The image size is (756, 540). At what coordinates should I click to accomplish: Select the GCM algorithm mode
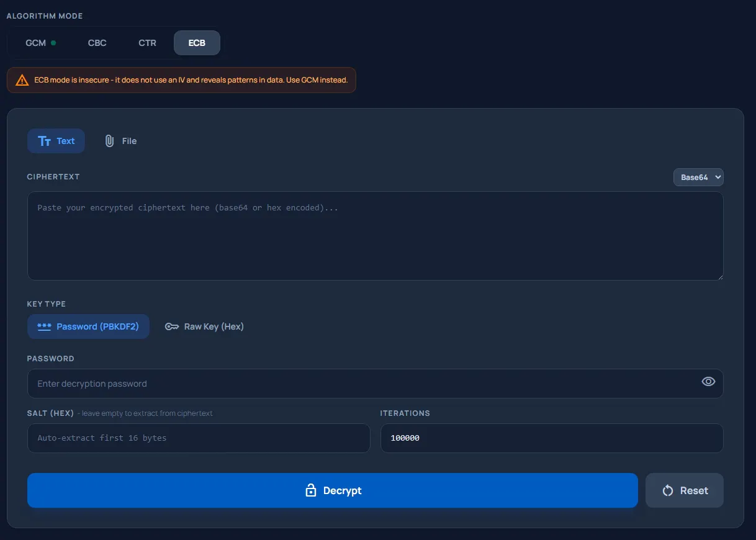(x=40, y=43)
